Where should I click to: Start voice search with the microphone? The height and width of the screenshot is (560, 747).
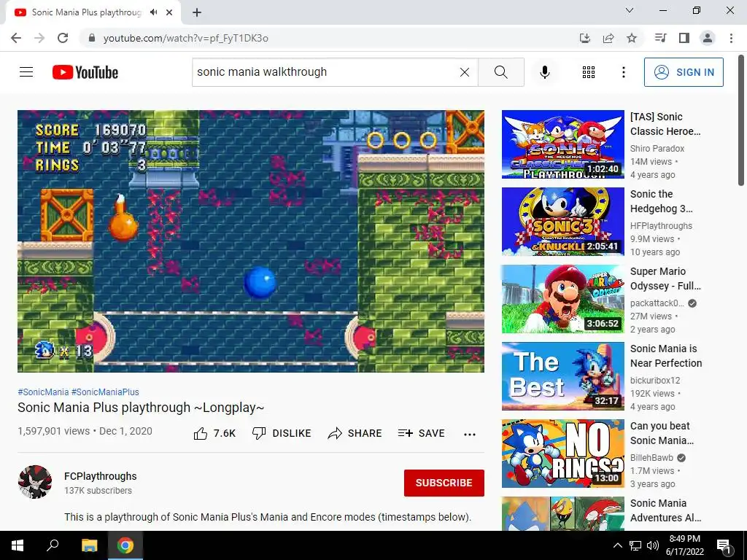tap(544, 72)
